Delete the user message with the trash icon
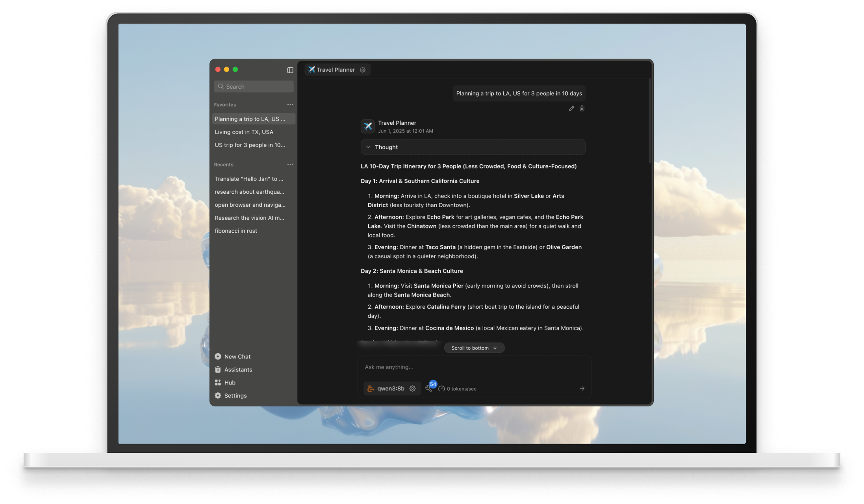Viewport: 864px width, 504px height. pyautogui.click(x=582, y=109)
